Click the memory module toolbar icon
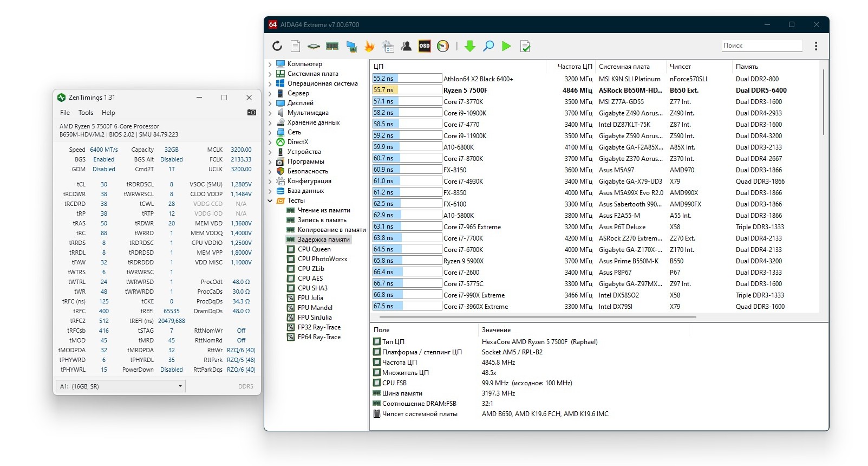 (332, 46)
